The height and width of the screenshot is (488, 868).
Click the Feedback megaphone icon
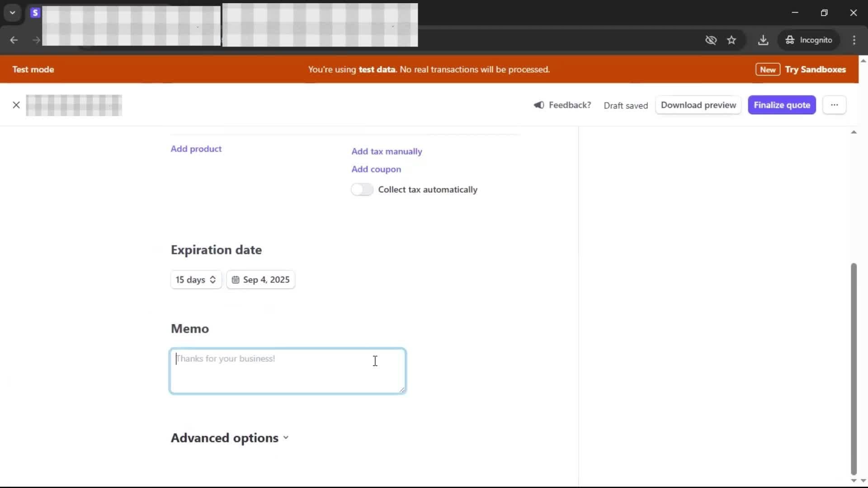538,105
